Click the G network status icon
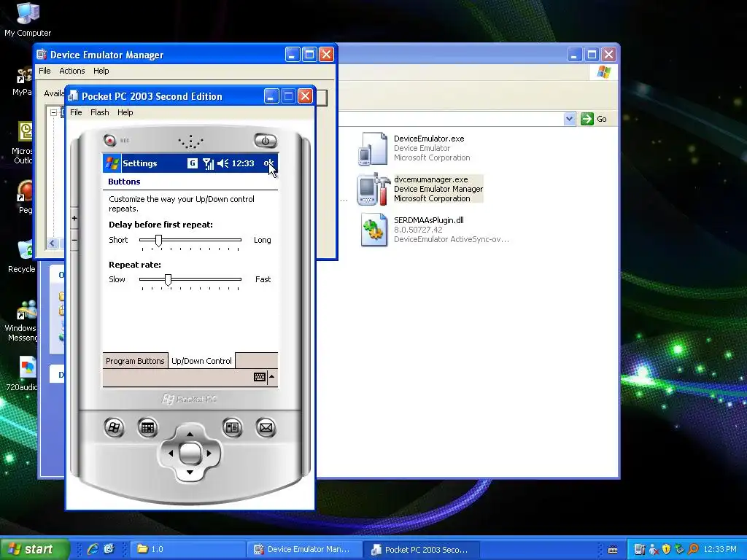The image size is (747, 560). 192,163
